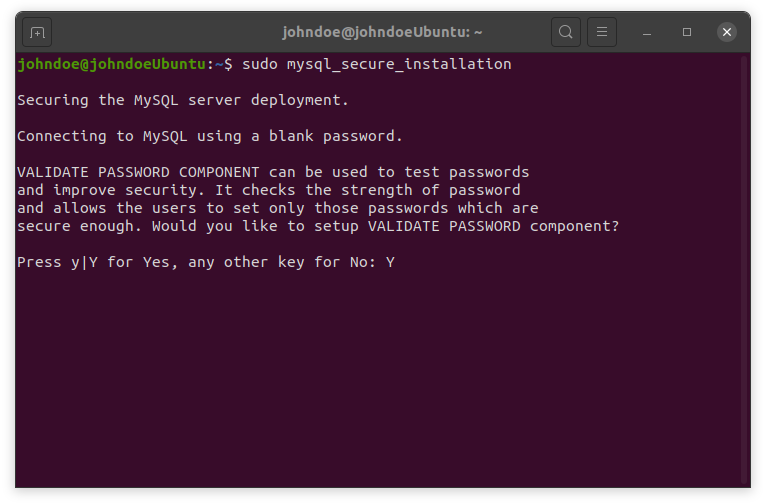Click the line and allows the users
763x503 pixels.
[278, 208]
